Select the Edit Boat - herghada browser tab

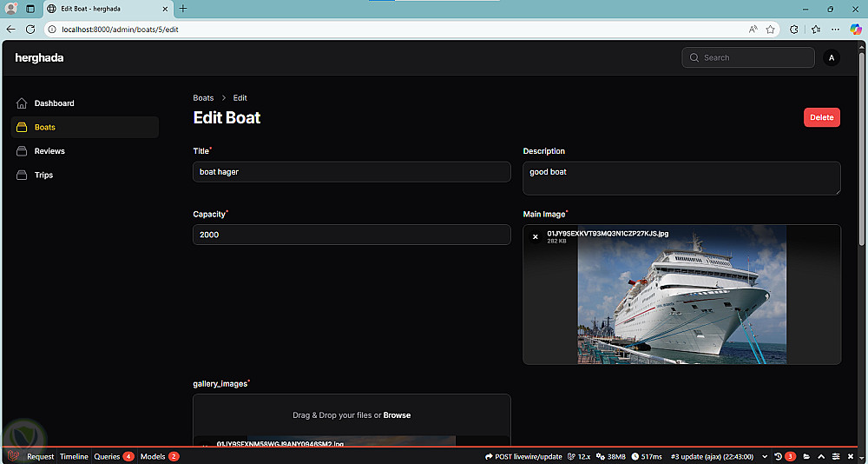pyautogui.click(x=108, y=9)
